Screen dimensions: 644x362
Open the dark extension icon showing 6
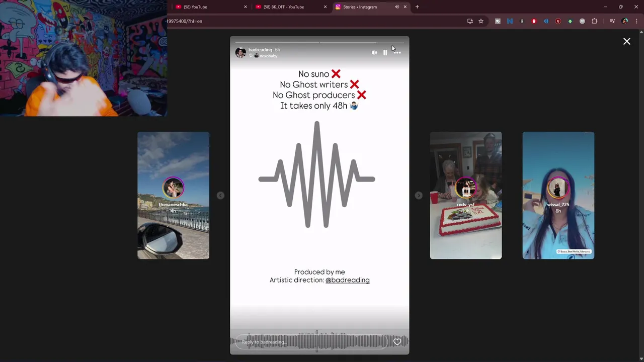tap(522, 21)
